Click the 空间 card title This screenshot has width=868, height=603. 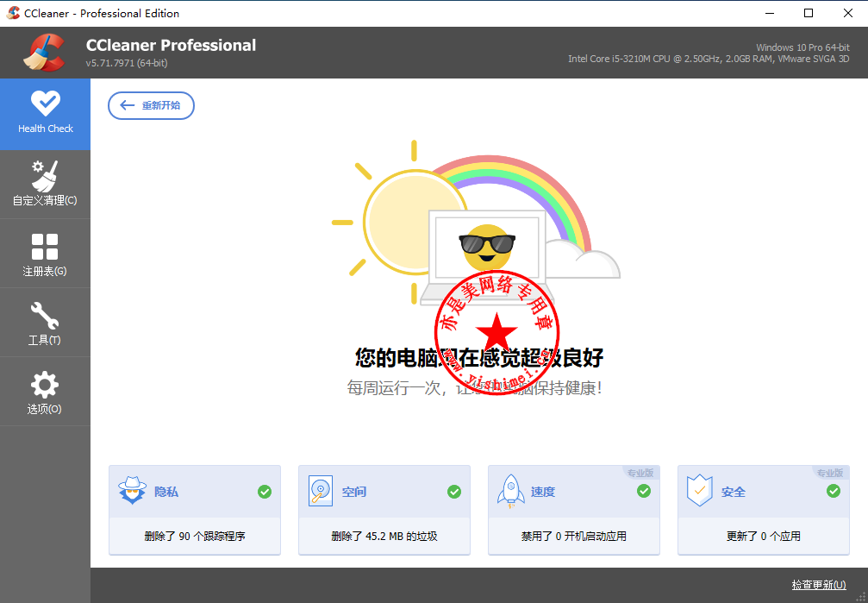(x=354, y=492)
